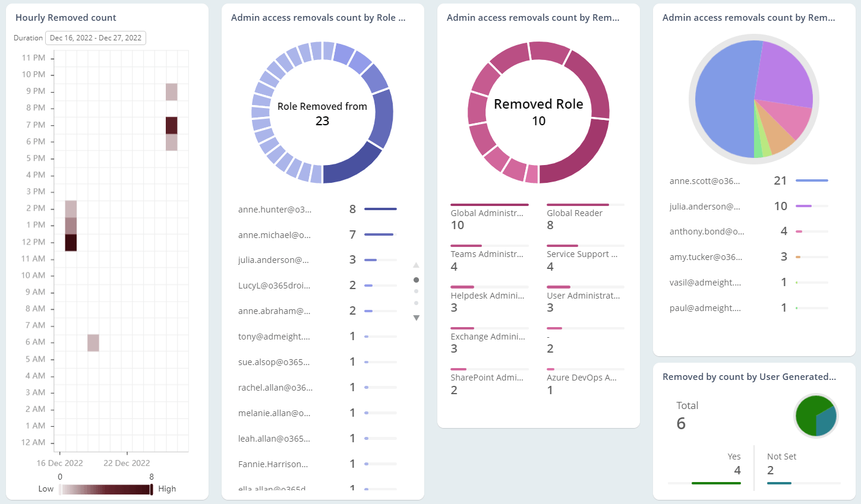
Task: Select the second pagination dot in the Role panel
Action: coord(417,292)
